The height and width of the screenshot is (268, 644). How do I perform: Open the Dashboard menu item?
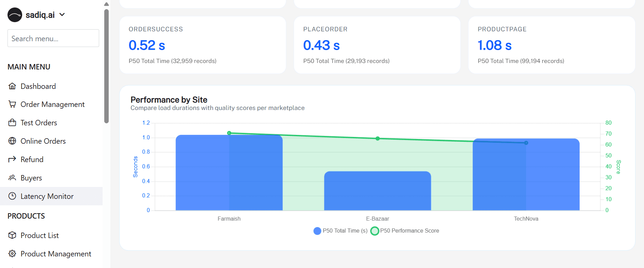pyautogui.click(x=51, y=86)
